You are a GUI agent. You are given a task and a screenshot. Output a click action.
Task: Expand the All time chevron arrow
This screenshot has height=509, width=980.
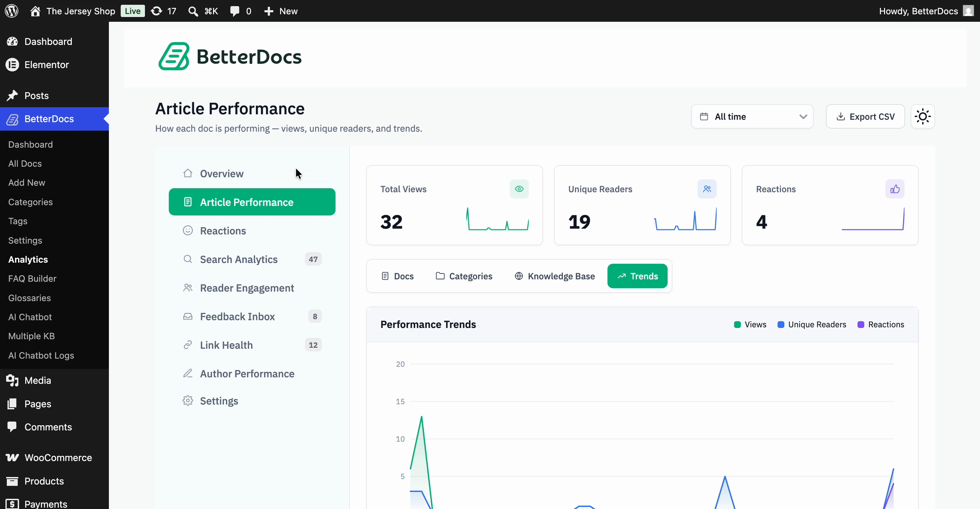click(x=803, y=117)
